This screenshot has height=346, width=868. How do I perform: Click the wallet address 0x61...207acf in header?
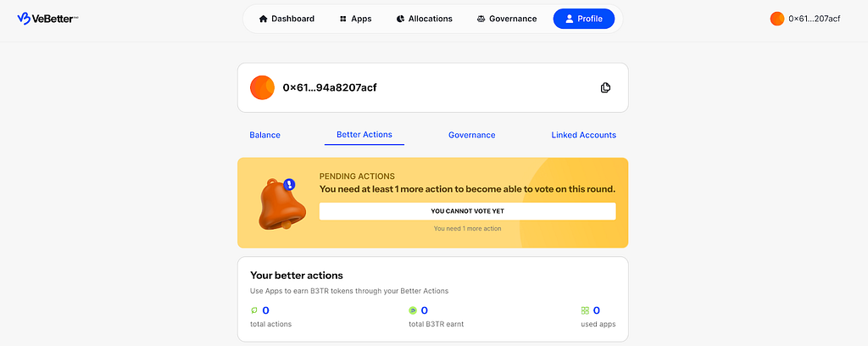click(814, 19)
